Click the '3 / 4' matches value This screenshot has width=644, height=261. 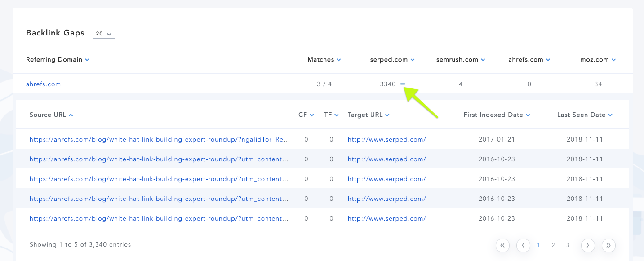click(x=324, y=84)
